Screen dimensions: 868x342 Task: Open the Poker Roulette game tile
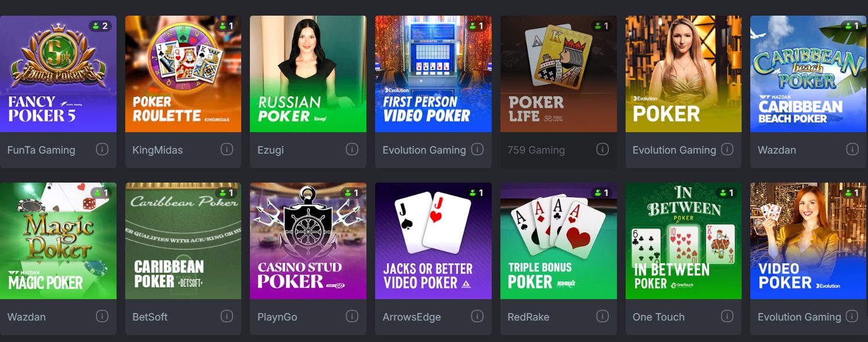183,74
